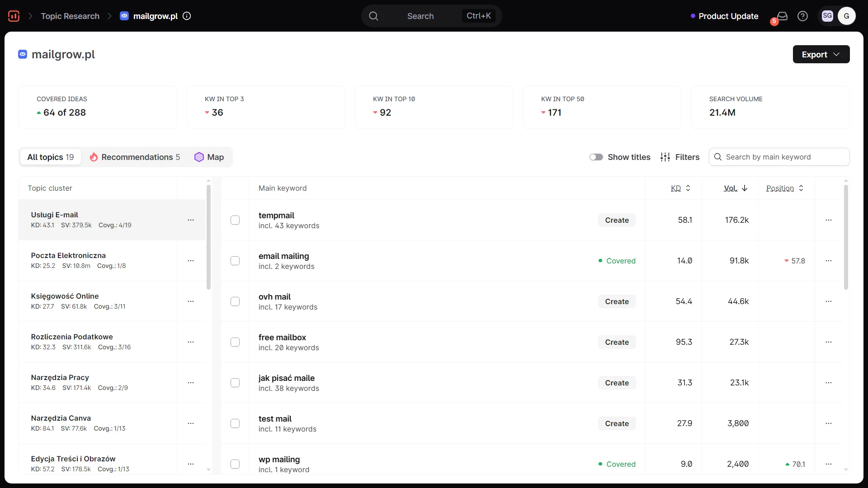
Task: Open more options for the tempmail row
Action: point(829,220)
